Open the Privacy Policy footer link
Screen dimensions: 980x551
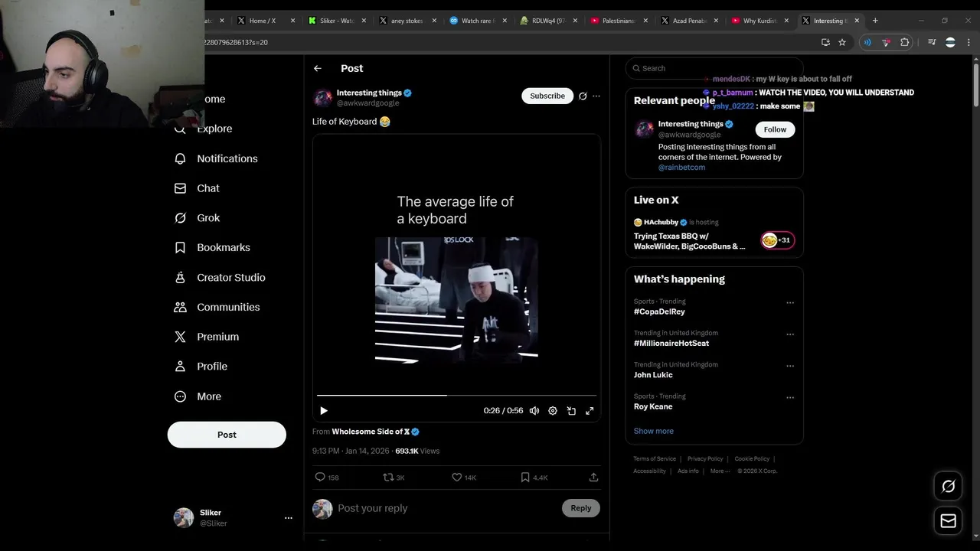click(705, 459)
